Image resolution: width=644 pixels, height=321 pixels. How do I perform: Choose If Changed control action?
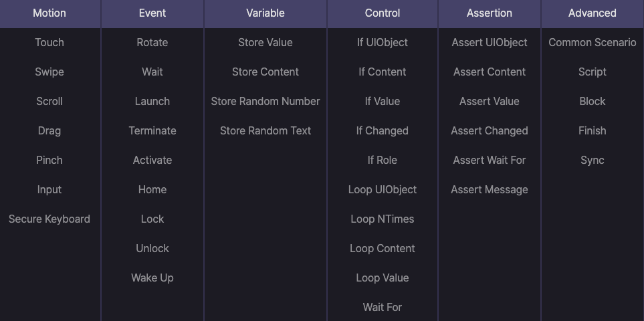[383, 130]
